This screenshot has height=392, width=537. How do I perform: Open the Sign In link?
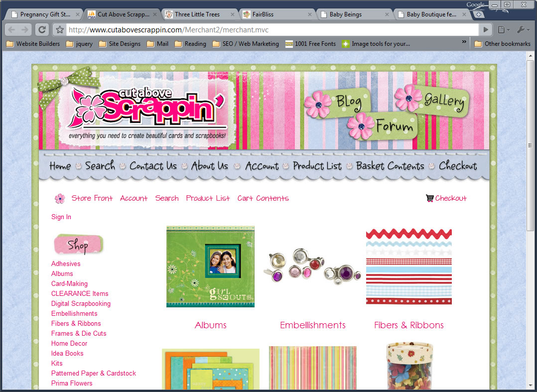61,217
